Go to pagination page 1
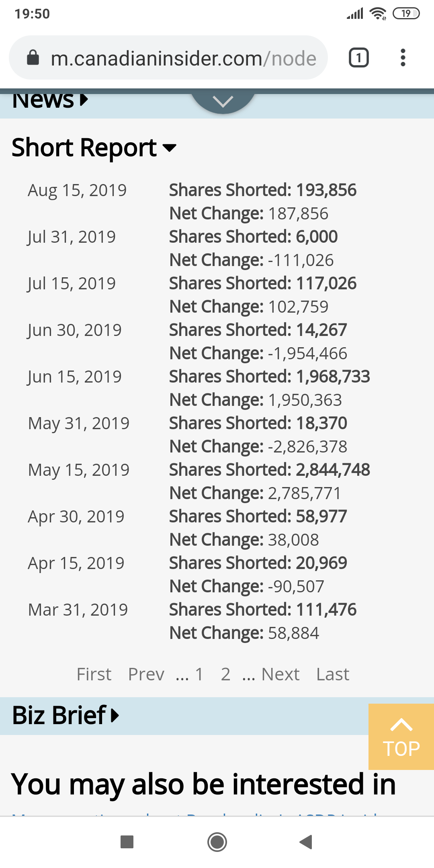Screen dimensions: 434x868 199,674
